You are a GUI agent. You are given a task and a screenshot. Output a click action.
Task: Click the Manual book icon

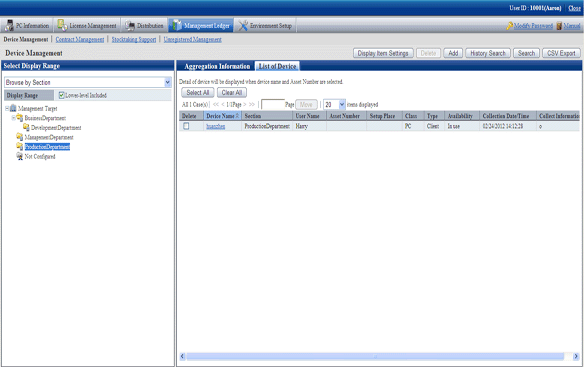559,26
